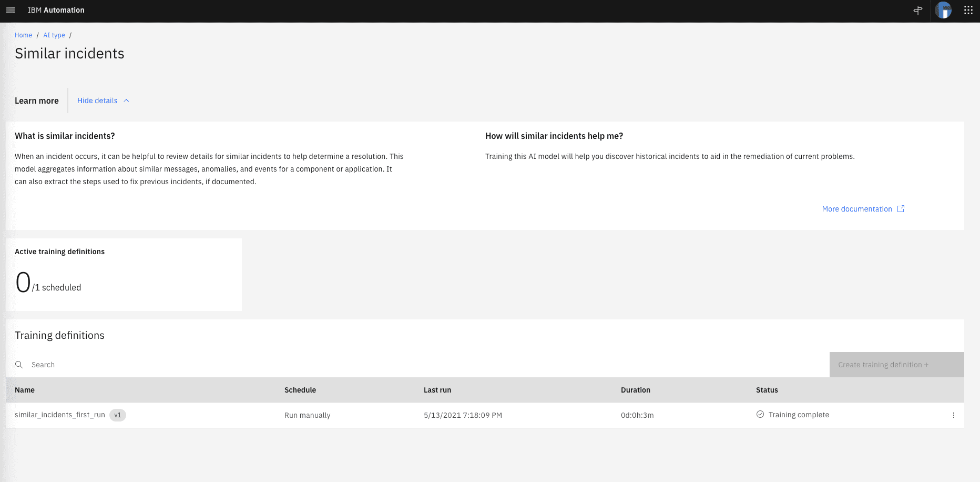Screen dimensions: 980x482
Task: Open overflow menu for similar_incidents_first_run
Action: 953,415
